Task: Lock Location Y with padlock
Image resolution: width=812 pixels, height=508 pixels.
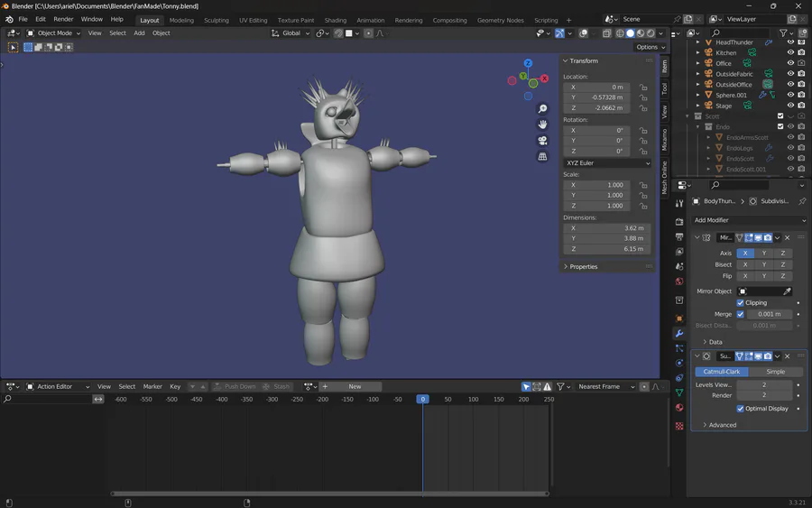Action: pyautogui.click(x=643, y=97)
